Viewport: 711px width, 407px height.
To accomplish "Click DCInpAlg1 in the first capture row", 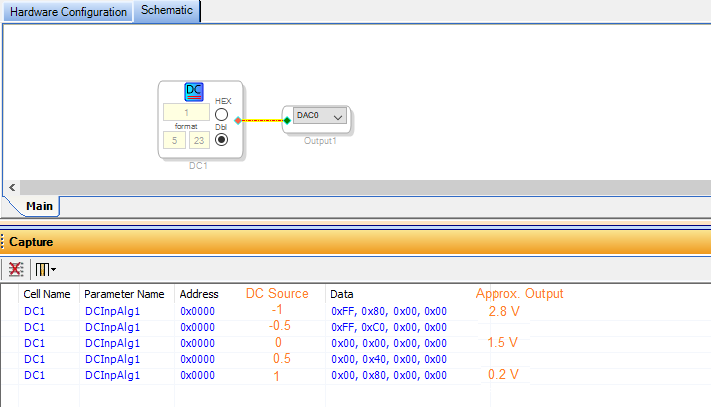I will tap(112, 311).
